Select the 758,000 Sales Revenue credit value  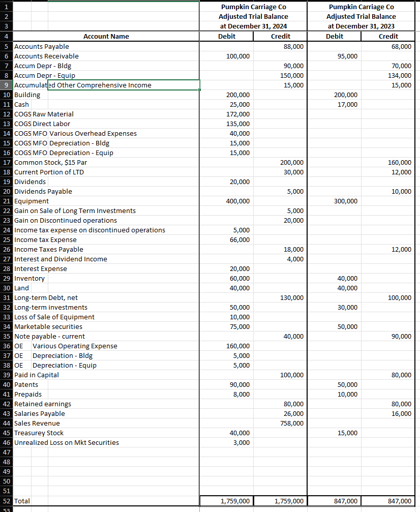pos(279,423)
